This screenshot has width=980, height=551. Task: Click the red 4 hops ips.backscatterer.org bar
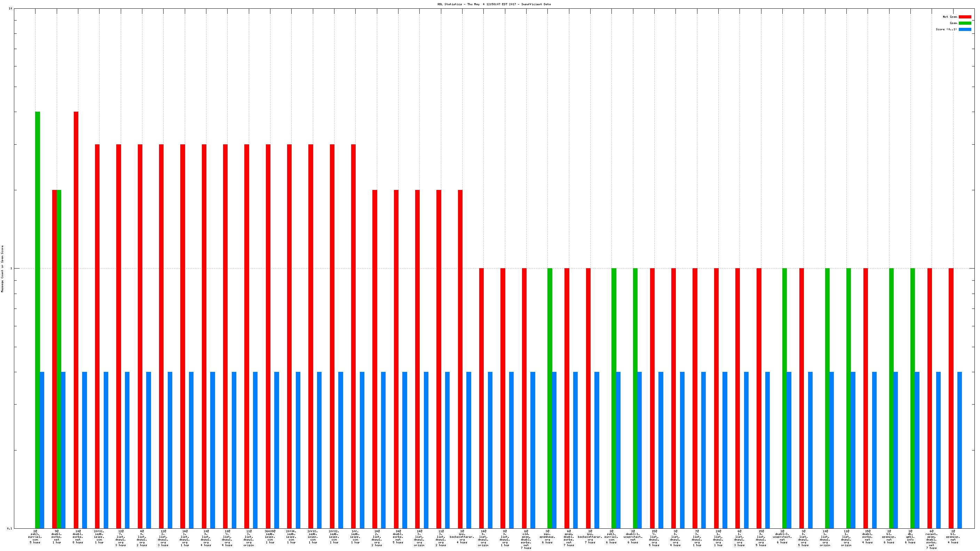(460, 358)
